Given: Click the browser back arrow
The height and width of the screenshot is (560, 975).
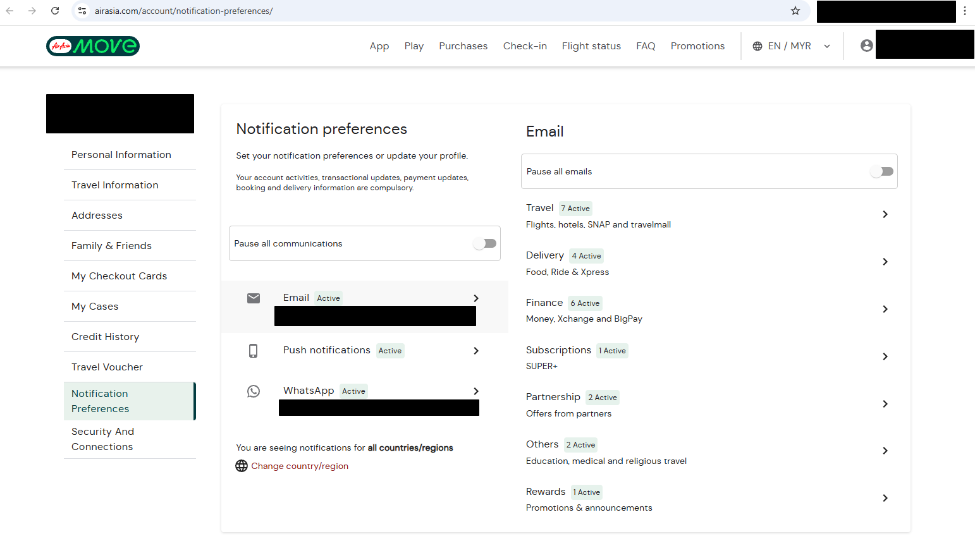Looking at the screenshot, I should pos(10,11).
